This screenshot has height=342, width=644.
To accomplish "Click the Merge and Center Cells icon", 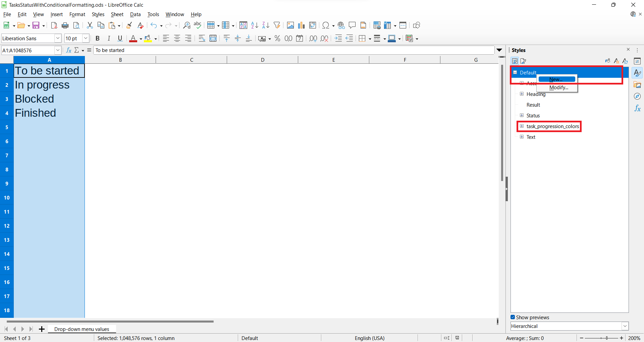I will 213,39.
